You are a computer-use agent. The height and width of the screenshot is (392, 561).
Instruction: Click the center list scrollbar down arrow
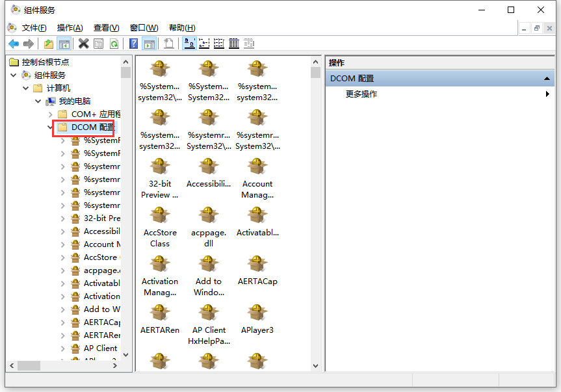(315, 366)
